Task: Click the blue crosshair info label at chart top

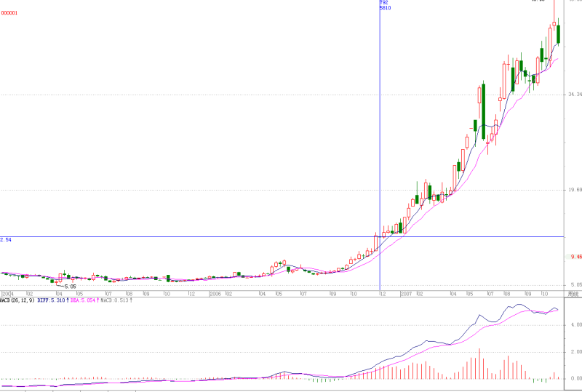Action: coord(385,5)
